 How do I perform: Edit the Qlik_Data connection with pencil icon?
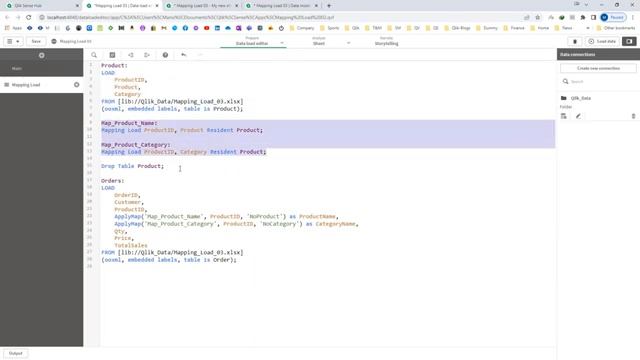point(578,116)
